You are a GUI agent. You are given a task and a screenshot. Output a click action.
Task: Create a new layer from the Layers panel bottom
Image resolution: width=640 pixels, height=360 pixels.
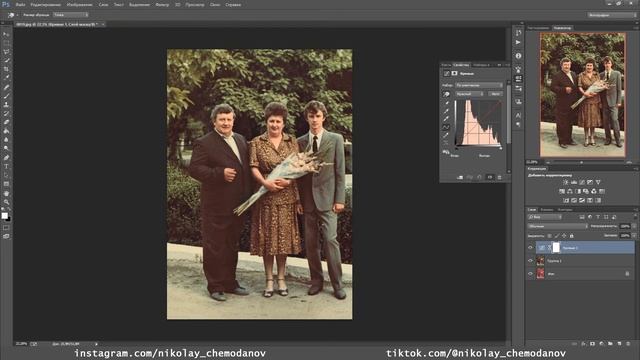pos(619,344)
